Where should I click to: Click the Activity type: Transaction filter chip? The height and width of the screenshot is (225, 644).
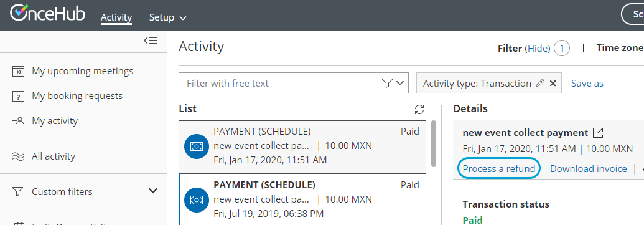coord(490,83)
